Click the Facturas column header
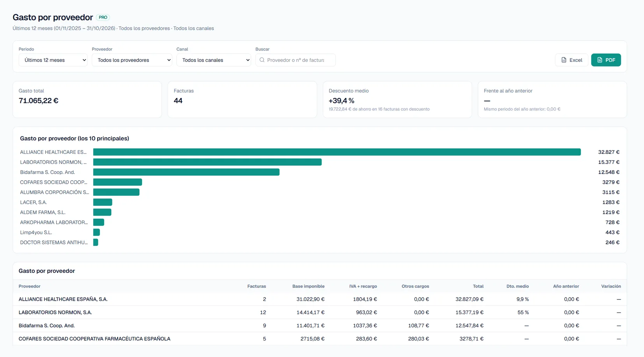This screenshot has width=644, height=357. pos(257,286)
